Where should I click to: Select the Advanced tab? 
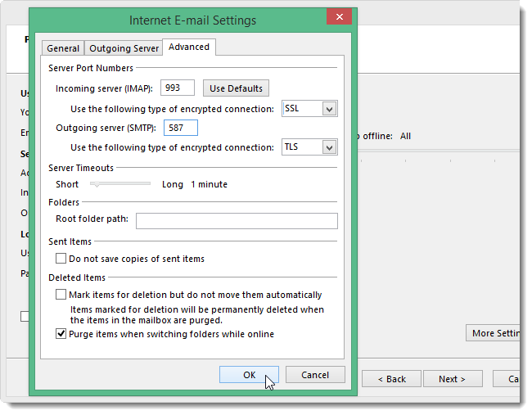point(189,47)
